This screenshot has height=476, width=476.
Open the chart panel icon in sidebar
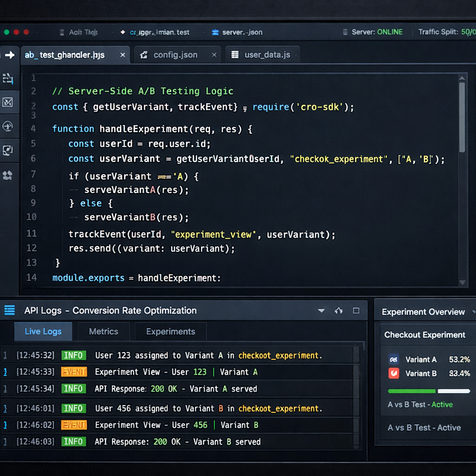point(7,102)
